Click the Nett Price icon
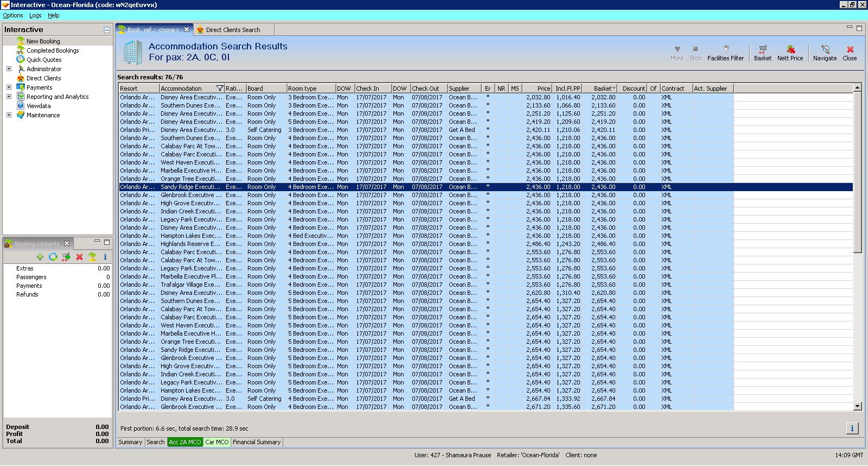 coord(790,53)
